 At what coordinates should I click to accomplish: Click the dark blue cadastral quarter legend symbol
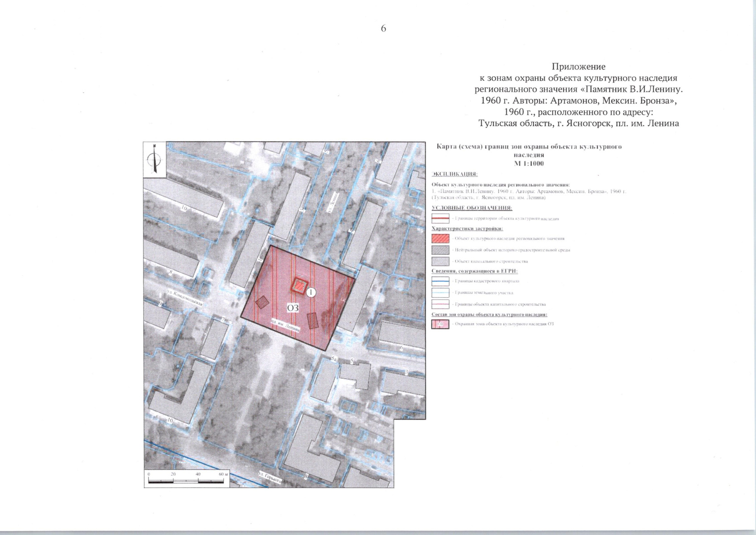coord(440,281)
